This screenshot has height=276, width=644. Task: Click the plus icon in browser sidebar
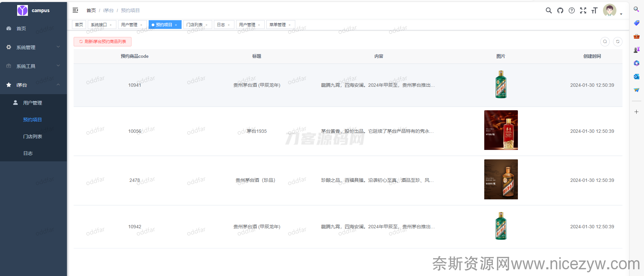(636, 112)
